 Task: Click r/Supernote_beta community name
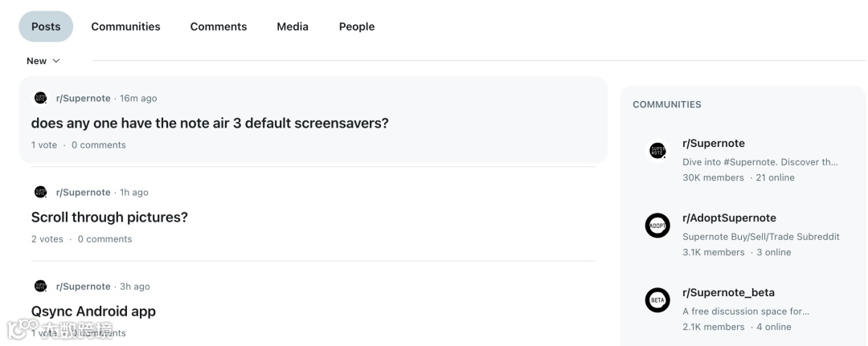pyautogui.click(x=728, y=293)
